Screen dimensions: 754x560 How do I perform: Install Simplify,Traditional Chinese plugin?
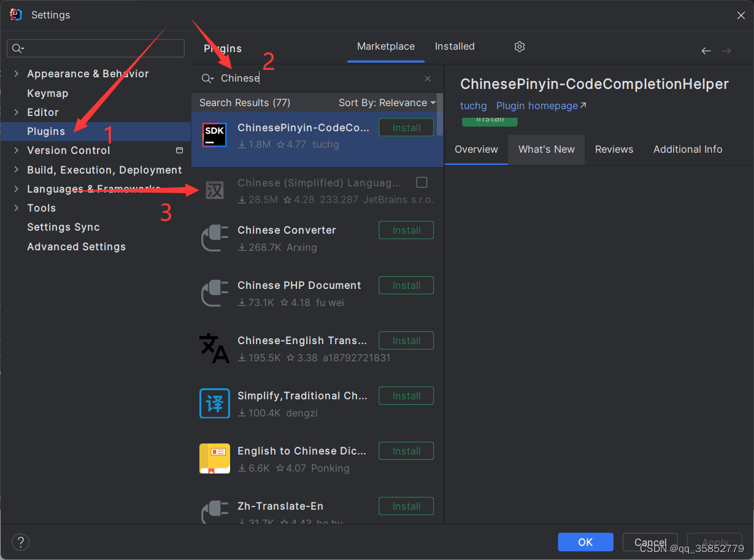(406, 396)
